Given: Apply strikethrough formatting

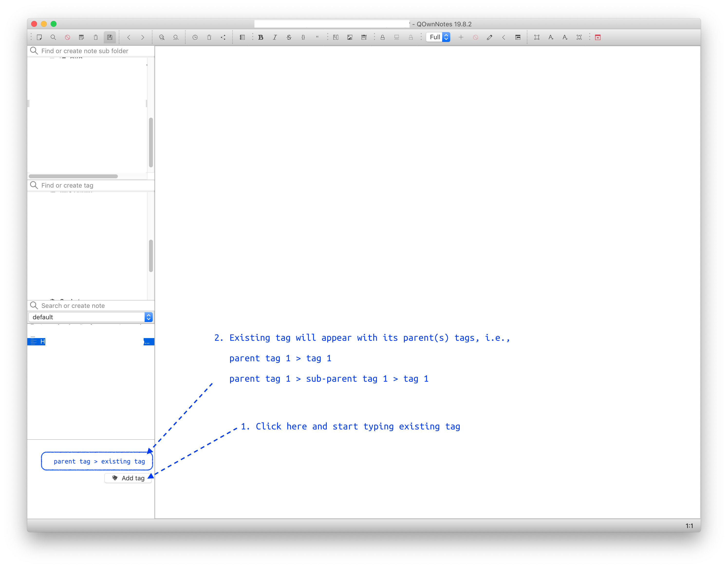Looking at the screenshot, I should click(x=289, y=37).
